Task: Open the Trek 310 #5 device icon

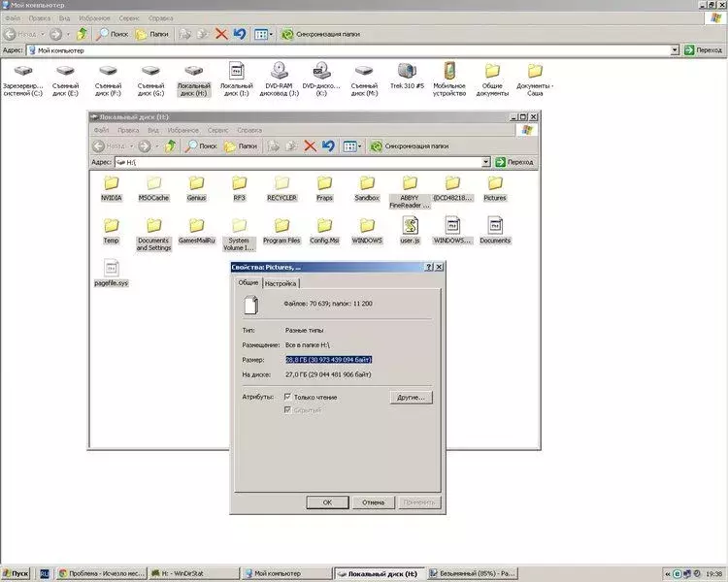Action: tap(407, 76)
